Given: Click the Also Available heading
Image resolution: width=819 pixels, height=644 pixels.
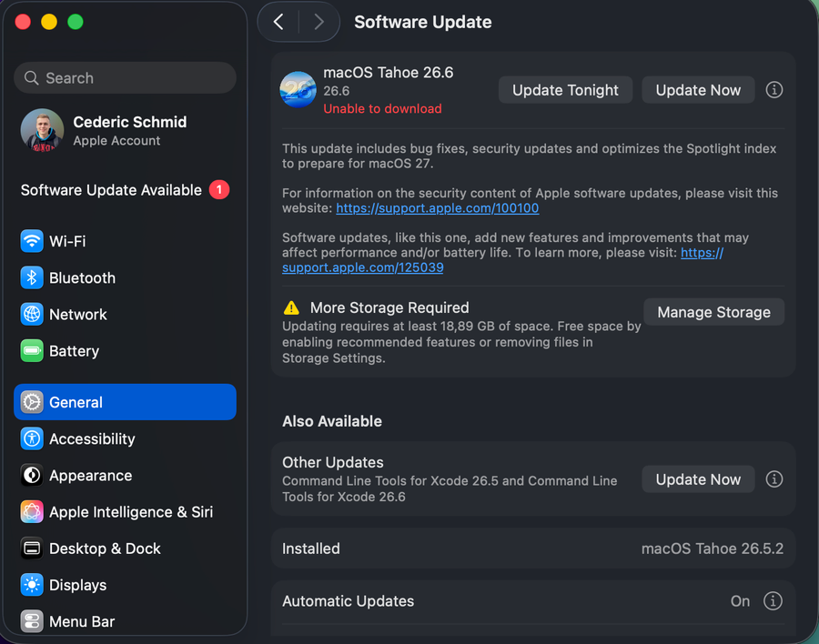Looking at the screenshot, I should (331, 421).
